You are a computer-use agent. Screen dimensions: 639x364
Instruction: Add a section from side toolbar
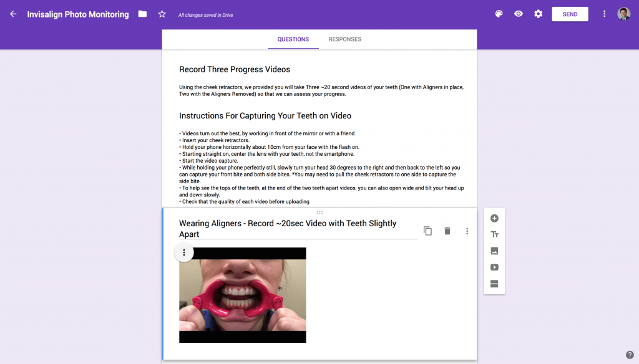click(x=494, y=284)
